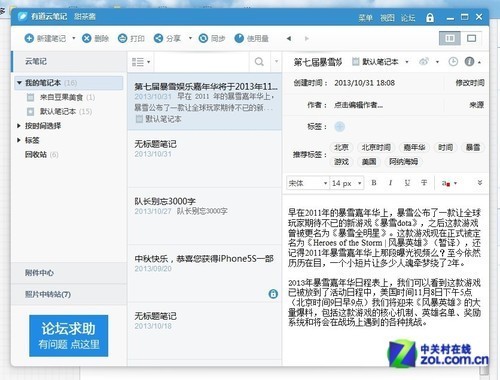Open 照片中转站(7) section
The image size is (500, 380).
coord(69,294)
